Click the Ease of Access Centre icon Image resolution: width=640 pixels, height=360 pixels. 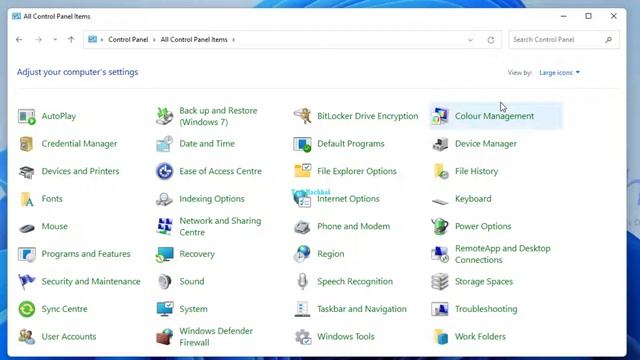(x=164, y=171)
